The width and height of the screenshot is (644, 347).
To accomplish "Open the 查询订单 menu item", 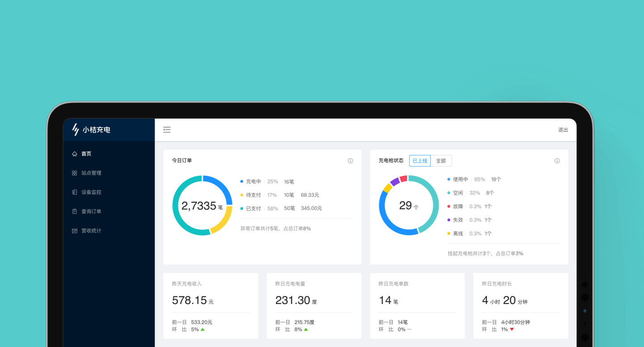I will [91, 212].
